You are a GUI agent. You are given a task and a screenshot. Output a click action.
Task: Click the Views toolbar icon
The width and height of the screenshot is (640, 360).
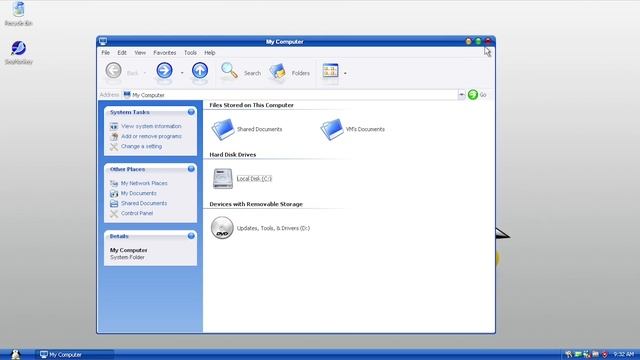[x=330, y=71]
